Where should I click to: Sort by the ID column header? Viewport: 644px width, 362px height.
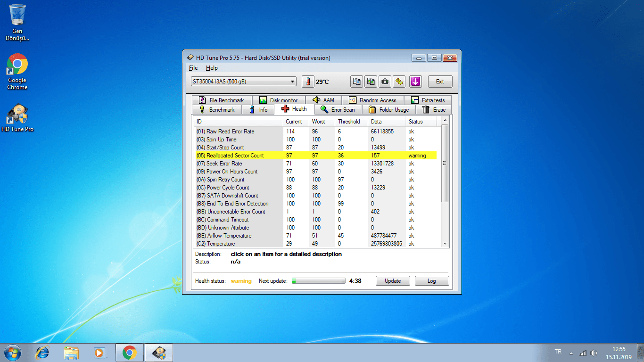pyautogui.click(x=239, y=122)
